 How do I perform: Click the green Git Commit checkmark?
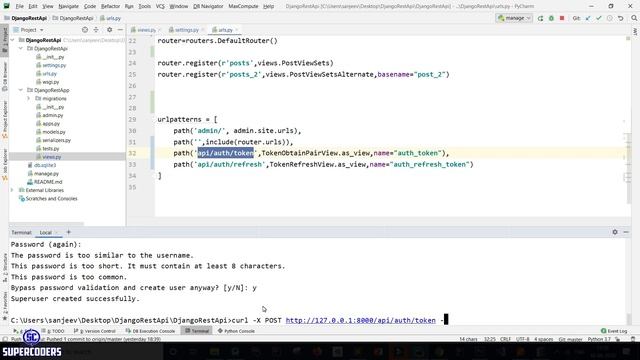[599, 18]
